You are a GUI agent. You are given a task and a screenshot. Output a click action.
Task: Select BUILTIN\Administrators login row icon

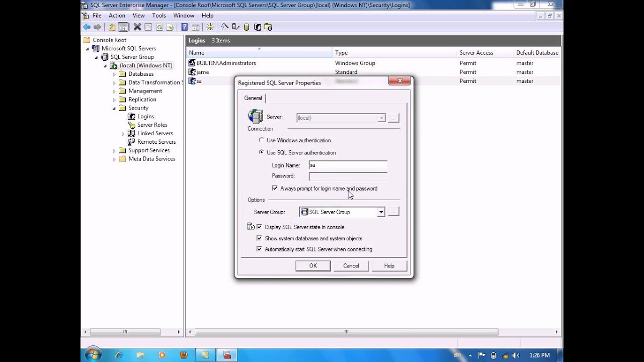pyautogui.click(x=192, y=63)
